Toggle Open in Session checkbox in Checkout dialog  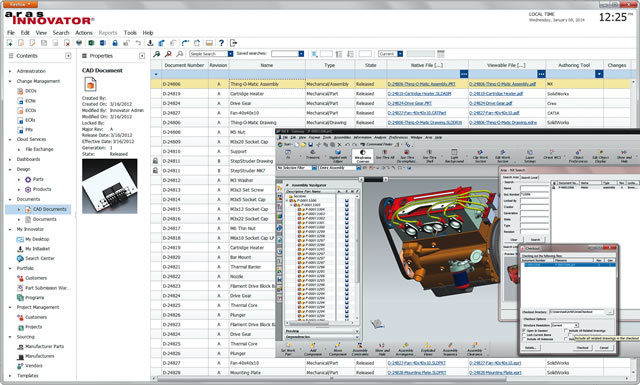click(524, 330)
